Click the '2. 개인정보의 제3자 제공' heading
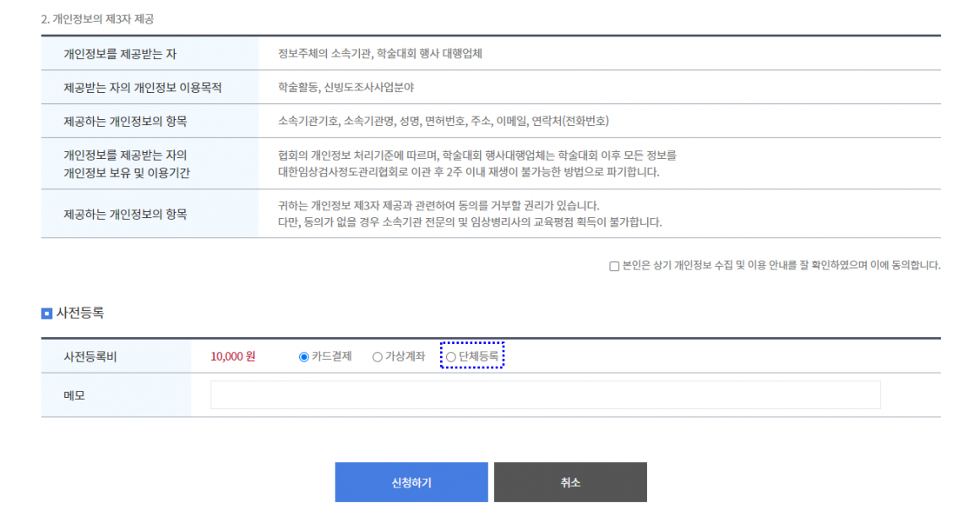Image resolution: width=980 pixels, height=523 pixels. pyautogui.click(x=97, y=19)
